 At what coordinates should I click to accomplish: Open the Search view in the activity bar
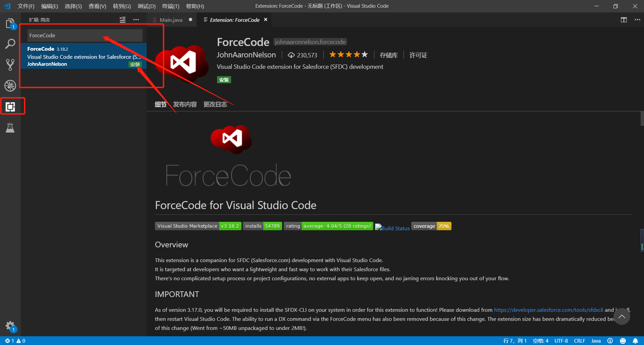coord(10,44)
